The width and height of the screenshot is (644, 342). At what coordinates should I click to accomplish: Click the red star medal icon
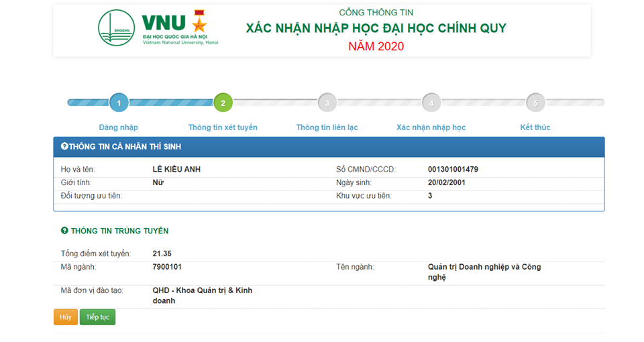(200, 21)
